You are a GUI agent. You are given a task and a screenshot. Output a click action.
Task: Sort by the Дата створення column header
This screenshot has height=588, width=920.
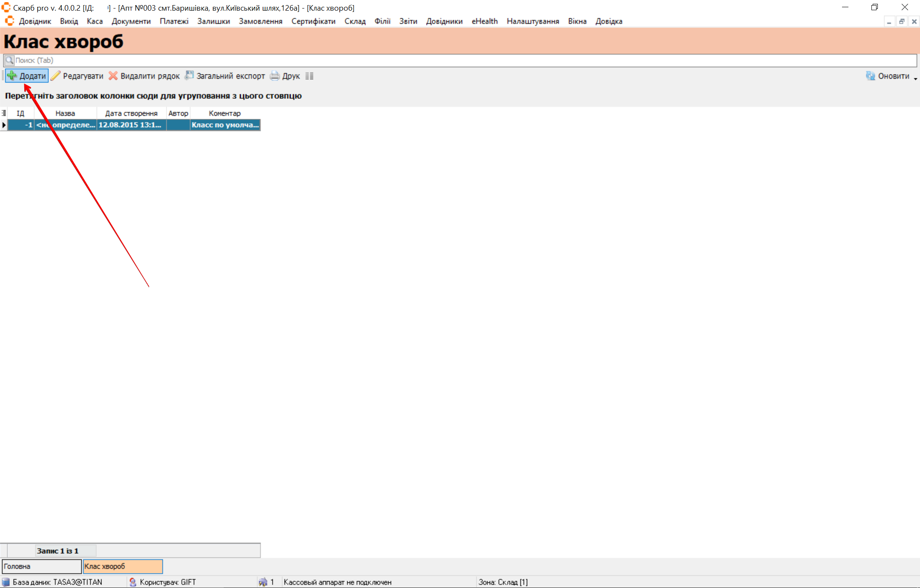[x=131, y=113]
